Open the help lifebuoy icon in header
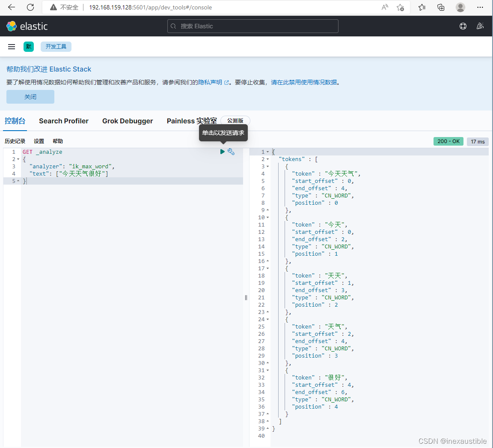Screen dimensions: 493x448 (x=463, y=26)
